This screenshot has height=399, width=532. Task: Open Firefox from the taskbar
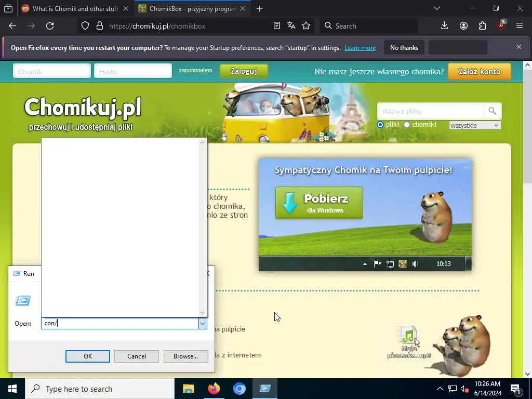coord(214,389)
